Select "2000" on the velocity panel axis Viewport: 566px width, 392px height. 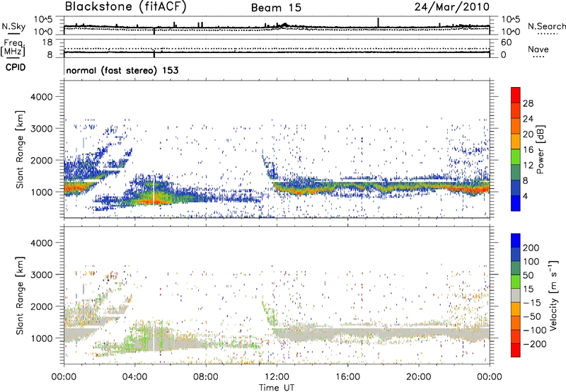click(x=42, y=306)
